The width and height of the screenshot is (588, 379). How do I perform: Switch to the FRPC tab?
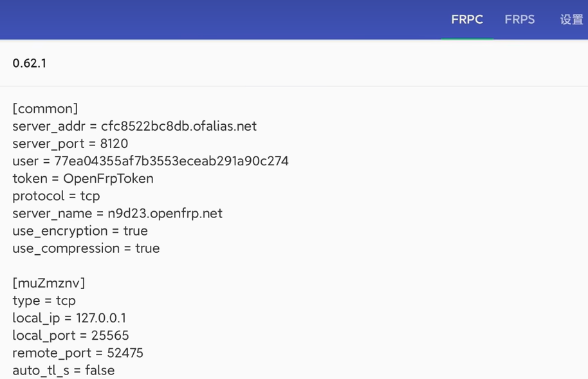coord(467,20)
